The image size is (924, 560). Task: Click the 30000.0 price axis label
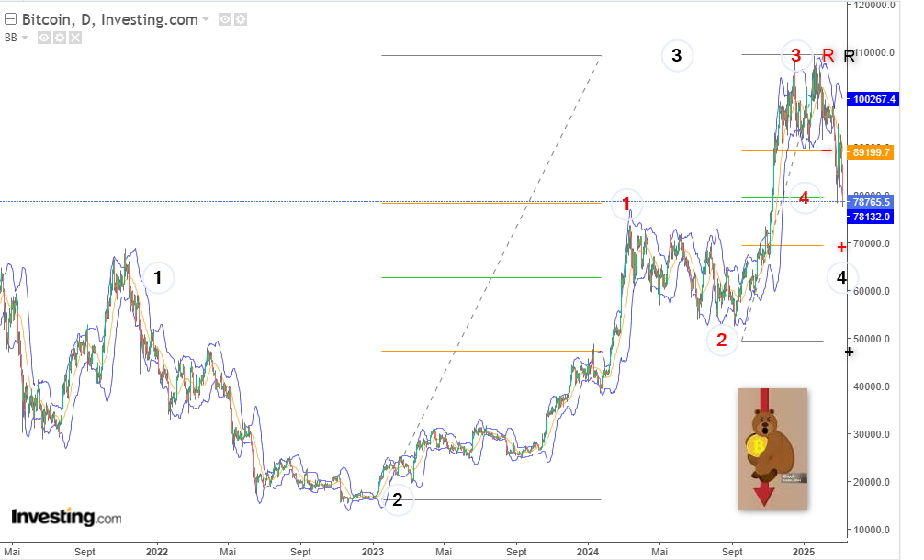click(x=871, y=434)
